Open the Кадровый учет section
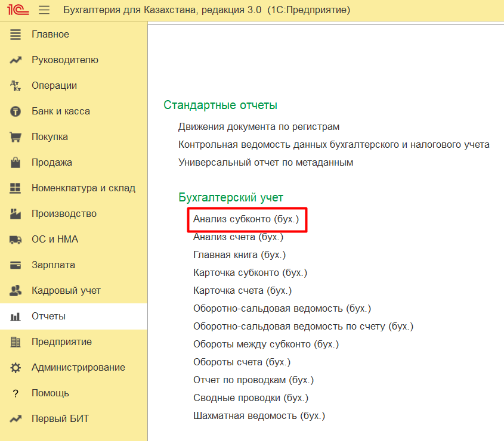This screenshot has width=504, height=441. pos(66,291)
